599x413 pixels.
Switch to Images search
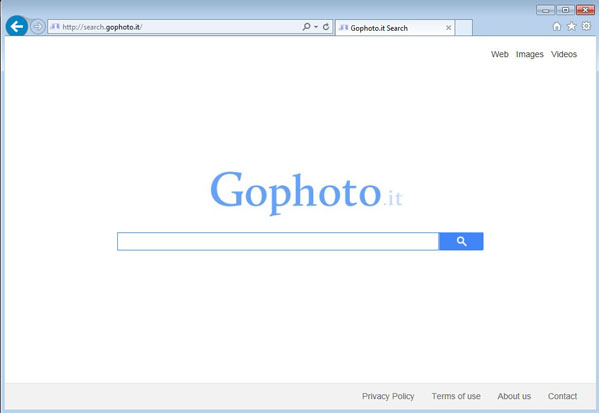coord(529,54)
